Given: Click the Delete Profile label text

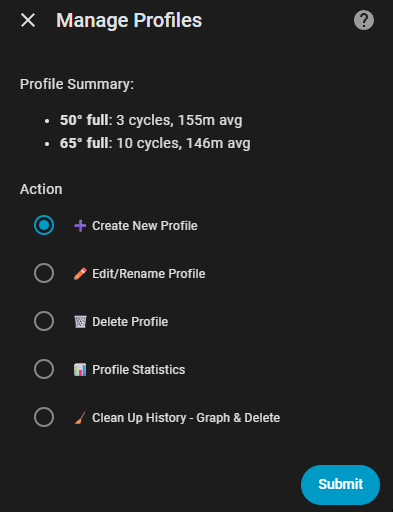Looking at the screenshot, I should (x=130, y=322).
